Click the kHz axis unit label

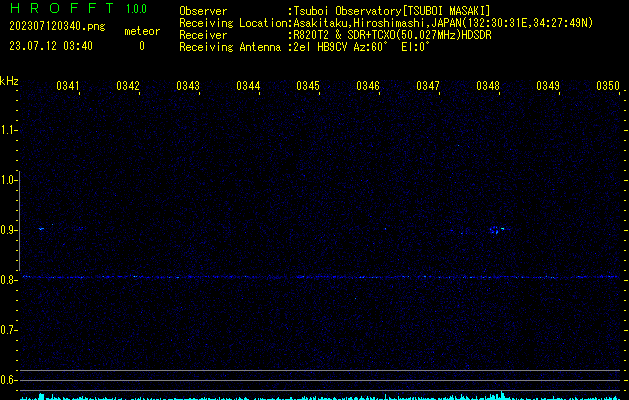coord(9,81)
